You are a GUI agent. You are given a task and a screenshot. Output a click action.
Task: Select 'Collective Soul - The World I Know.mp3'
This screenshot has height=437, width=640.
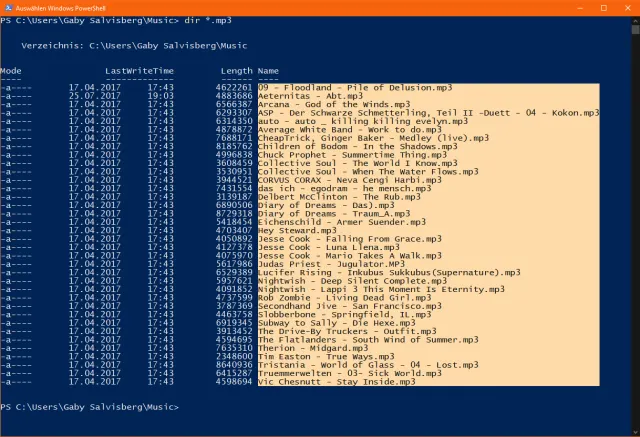tap(358, 163)
